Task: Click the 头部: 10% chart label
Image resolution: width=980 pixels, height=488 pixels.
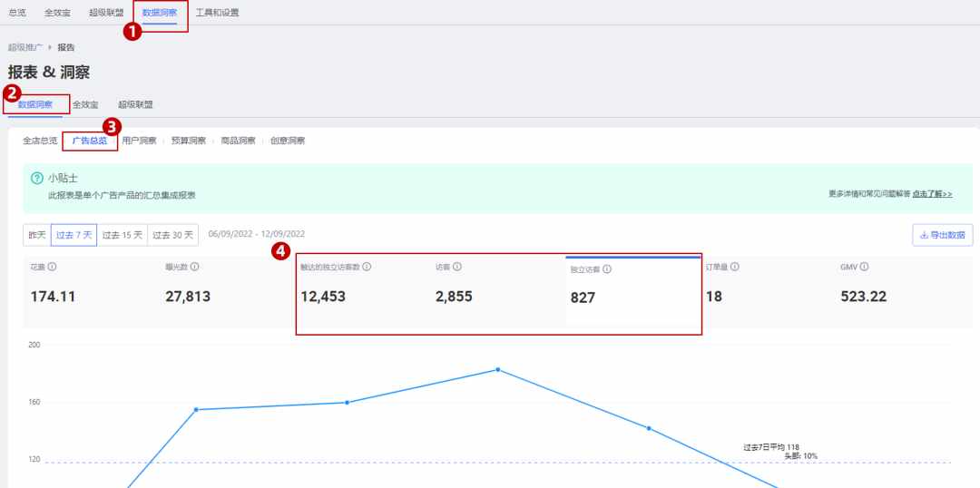Action: (800, 456)
